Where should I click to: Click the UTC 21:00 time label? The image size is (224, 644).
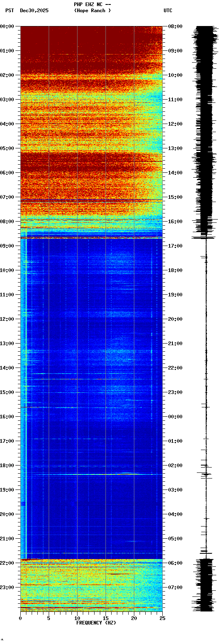(175, 344)
